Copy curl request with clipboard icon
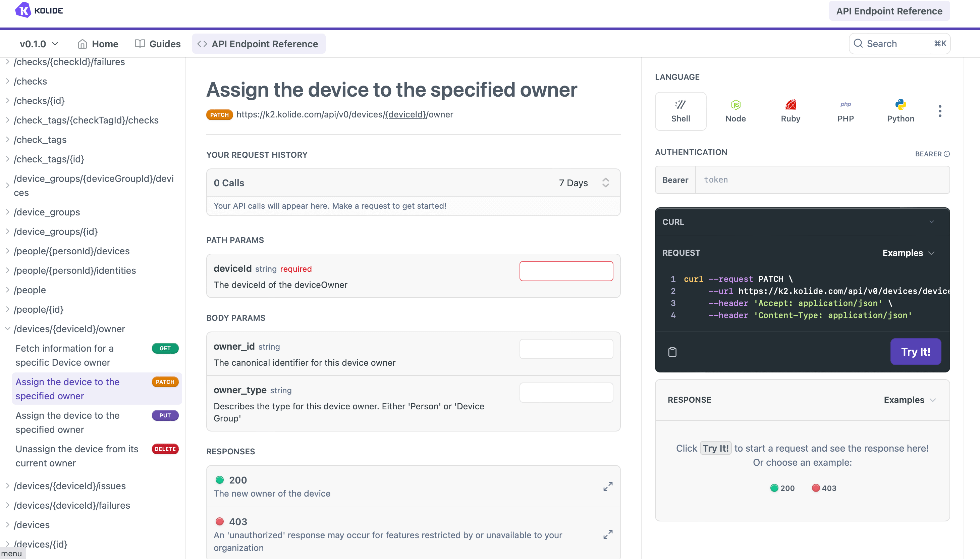980x559 pixels. point(672,352)
